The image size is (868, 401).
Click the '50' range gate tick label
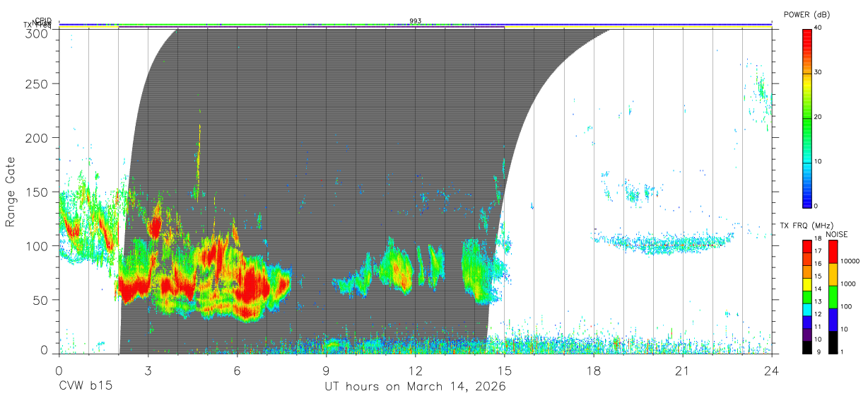pyautogui.click(x=40, y=300)
